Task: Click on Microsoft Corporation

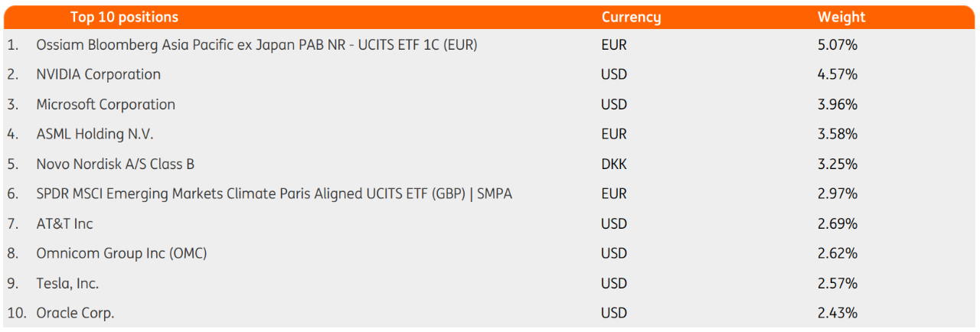Action: (106, 105)
